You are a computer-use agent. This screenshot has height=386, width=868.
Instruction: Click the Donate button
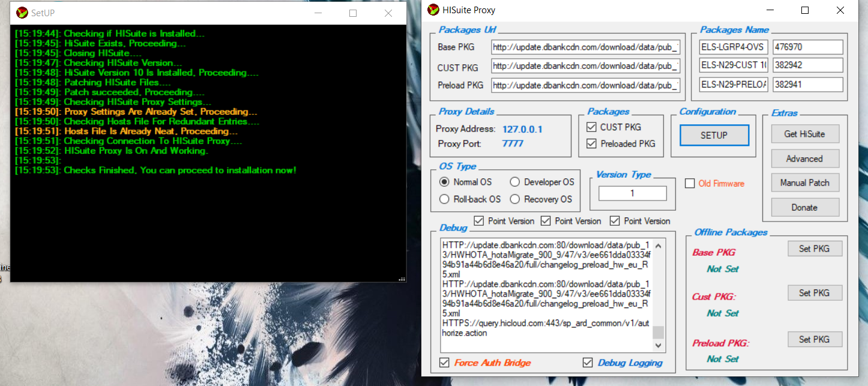(804, 207)
